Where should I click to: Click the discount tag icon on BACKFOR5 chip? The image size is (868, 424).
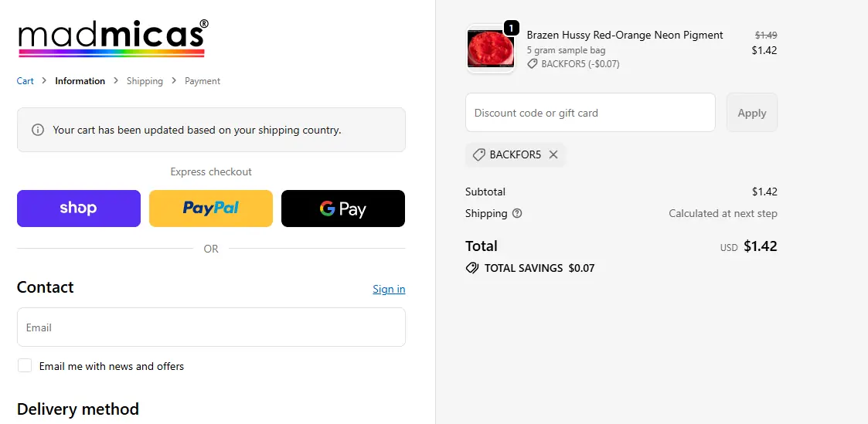478,154
